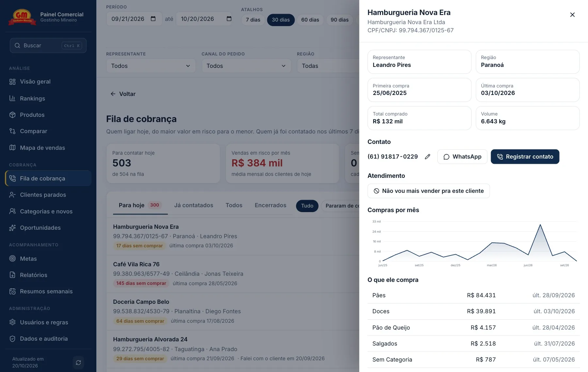Click the refresh data icon
This screenshot has height=372, width=588.
click(x=78, y=363)
